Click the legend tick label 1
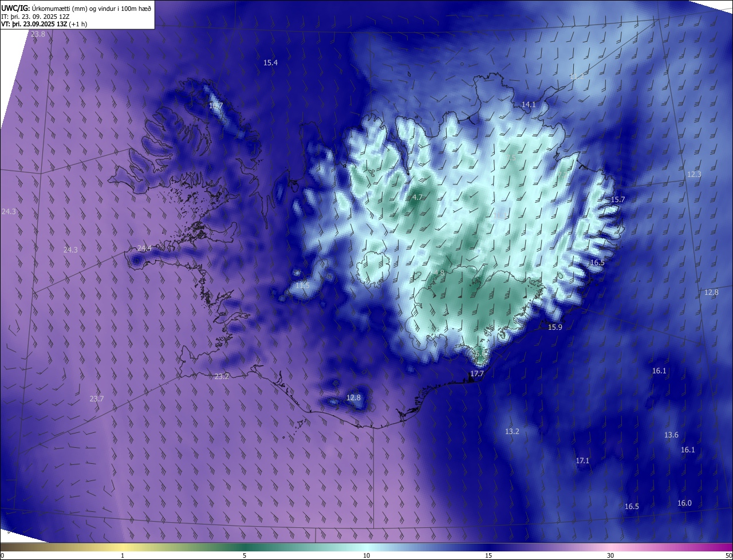Screen dimensions: 733x560 tap(123, 555)
